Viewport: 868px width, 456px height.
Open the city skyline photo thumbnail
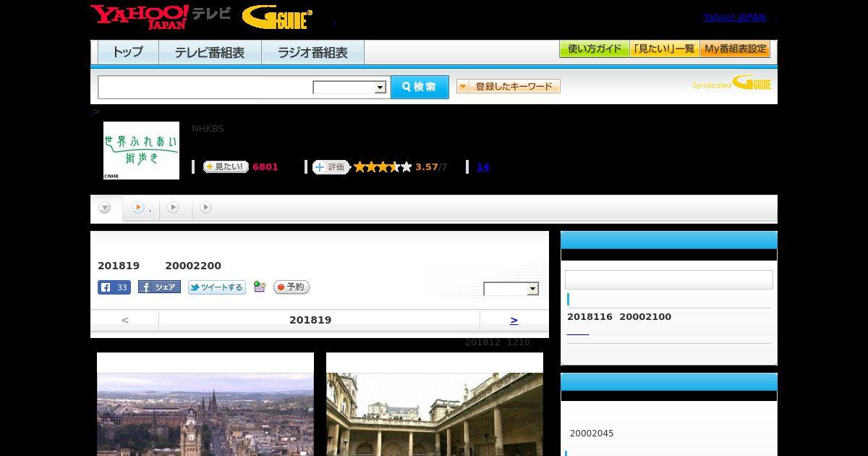[205, 404]
